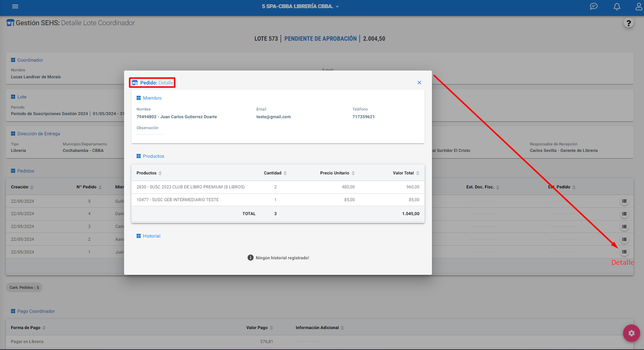Image resolution: width=644 pixels, height=350 pixels.
Task: Click the payment value 376,81
Action: click(267, 342)
